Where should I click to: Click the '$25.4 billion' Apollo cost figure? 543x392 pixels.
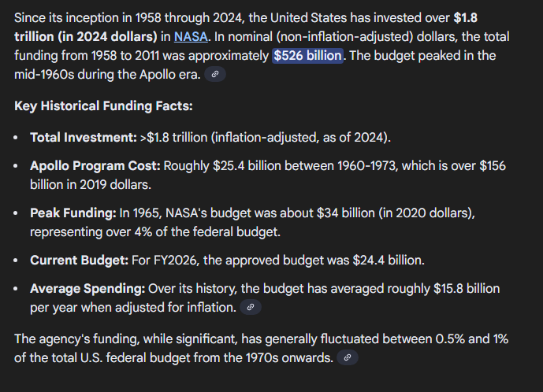[250, 166]
